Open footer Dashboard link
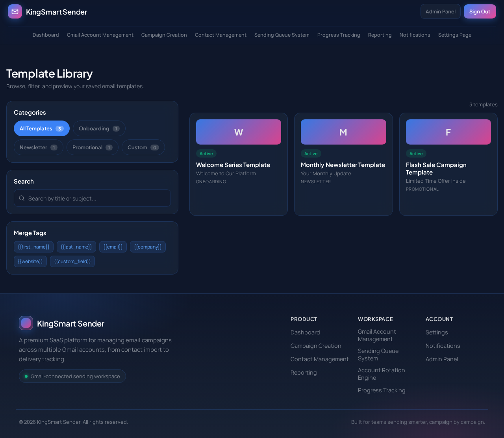Image resolution: width=504 pixels, height=438 pixels. coord(305,332)
